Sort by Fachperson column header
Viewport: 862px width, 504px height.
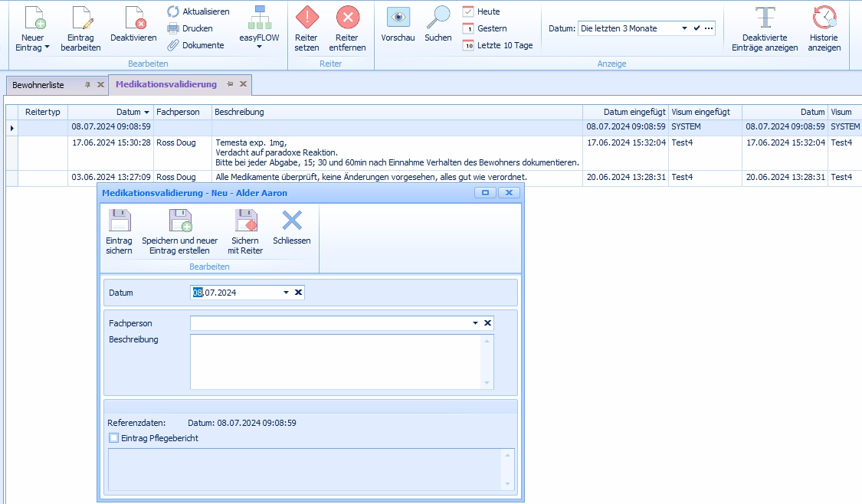click(182, 112)
